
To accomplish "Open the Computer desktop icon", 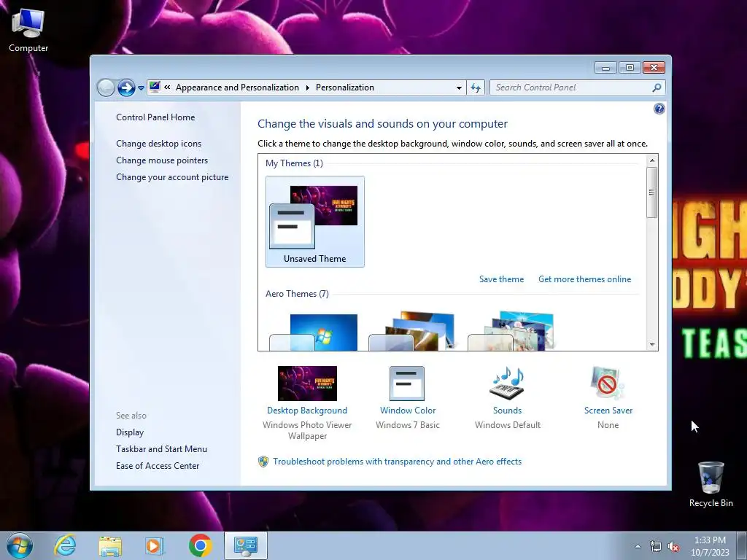I will pos(28,31).
